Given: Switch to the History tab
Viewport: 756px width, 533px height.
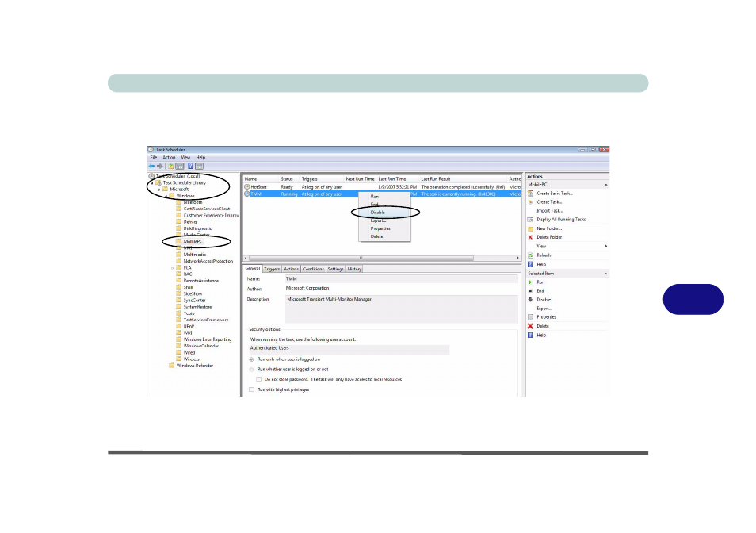Looking at the screenshot, I should 354,269.
